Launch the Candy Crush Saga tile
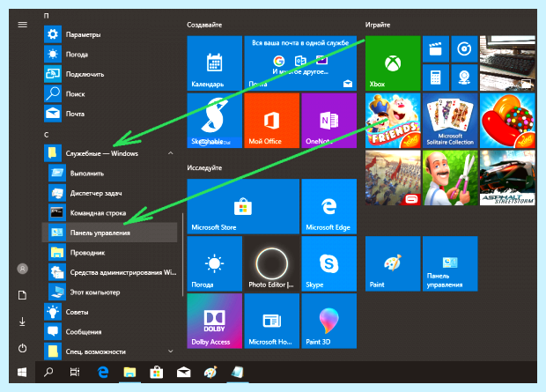Image resolution: width=546 pixels, height=392 pixels. [507, 120]
